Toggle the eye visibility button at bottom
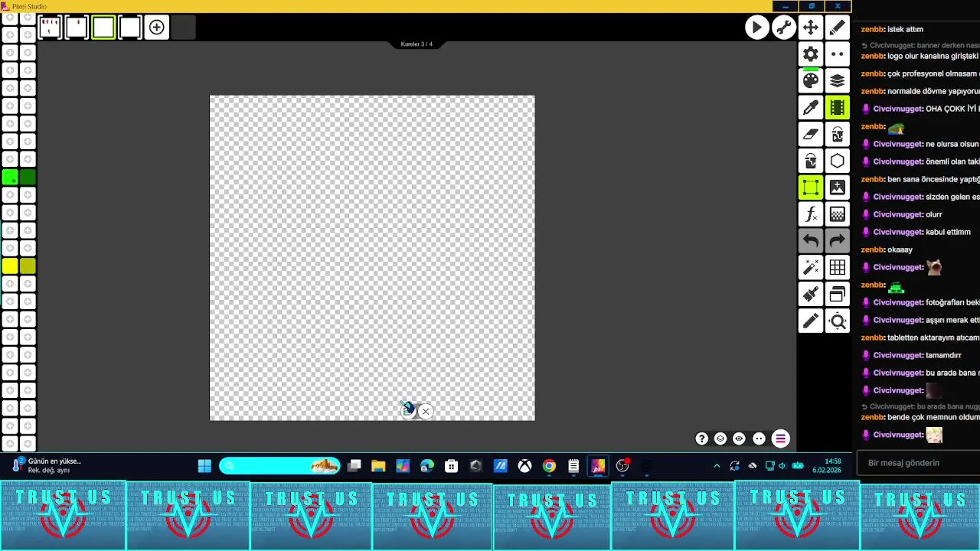Viewport: 980px width, 551px height. pos(739,439)
